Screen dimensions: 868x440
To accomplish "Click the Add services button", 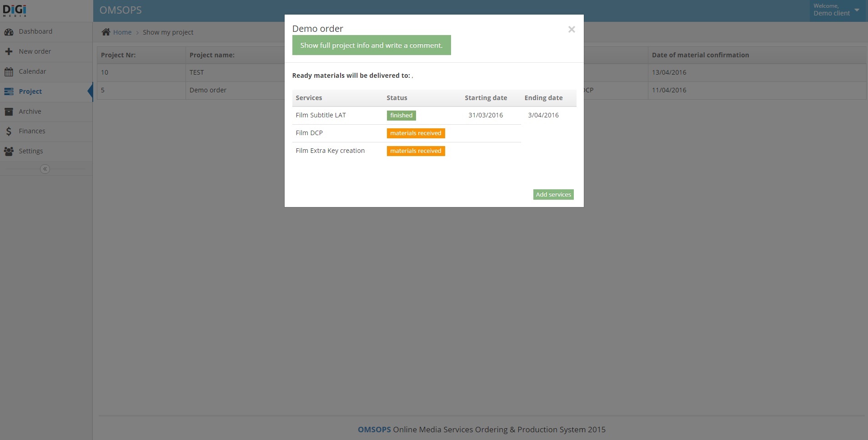I will (x=553, y=195).
